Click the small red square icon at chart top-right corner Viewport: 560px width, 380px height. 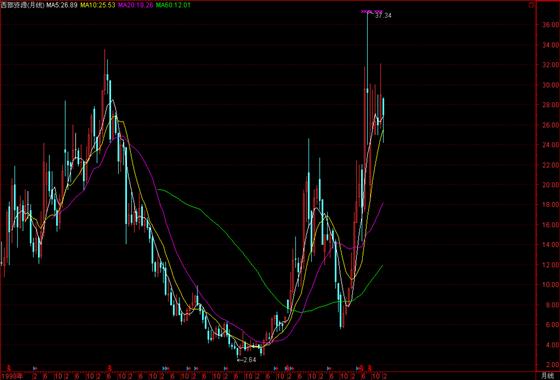click(531, 5)
